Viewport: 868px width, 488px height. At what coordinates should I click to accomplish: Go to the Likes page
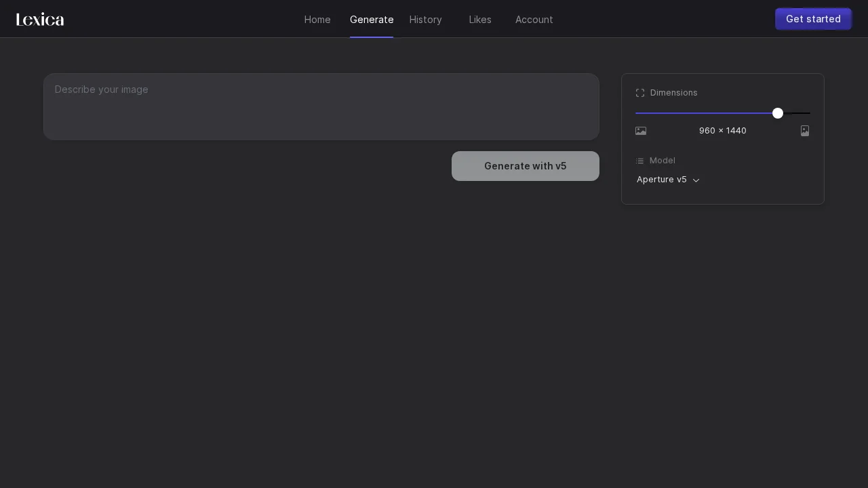pos(480,20)
